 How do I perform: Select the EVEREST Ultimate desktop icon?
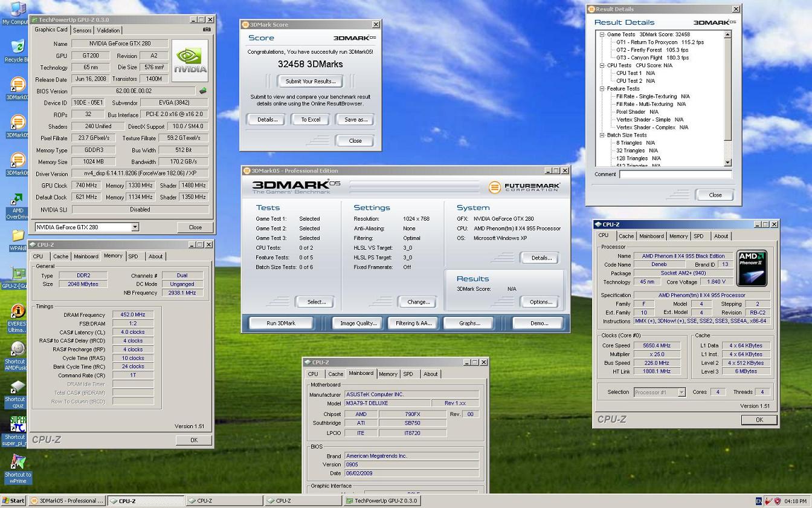[x=18, y=319]
